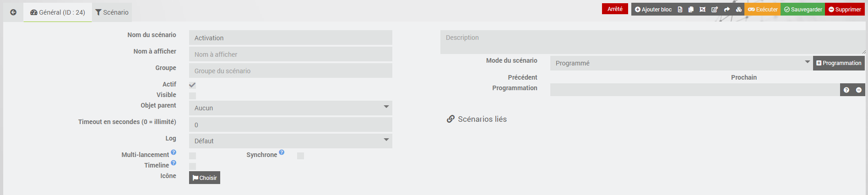
Task: Remove the schedule with the minus icon
Action: (859, 90)
